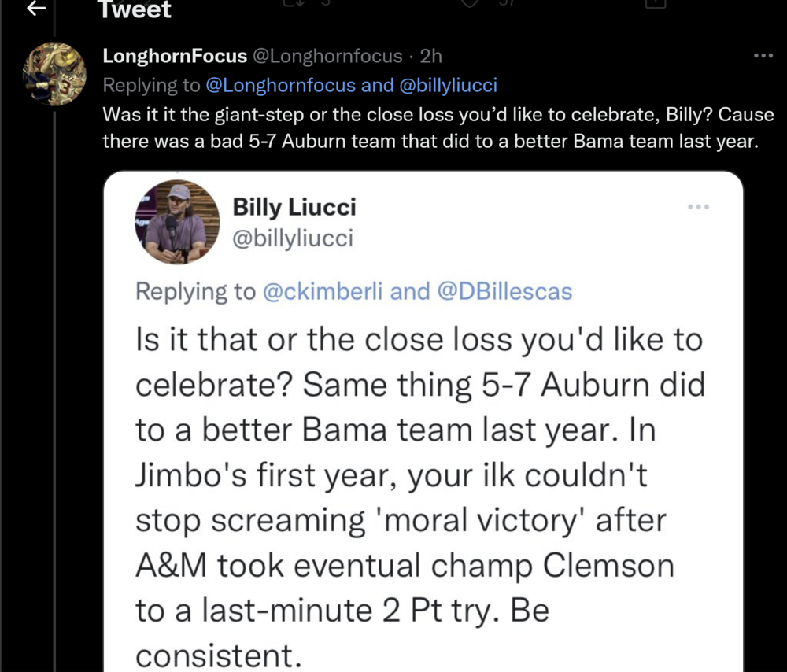This screenshot has height=672, width=787.
Task: Click the 2h timestamp on the tweet
Action: pyautogui.click(x=430, y=56)
